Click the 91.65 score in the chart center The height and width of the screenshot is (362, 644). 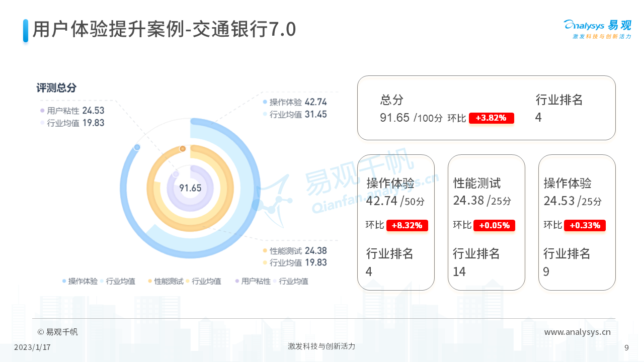point(190,188)
